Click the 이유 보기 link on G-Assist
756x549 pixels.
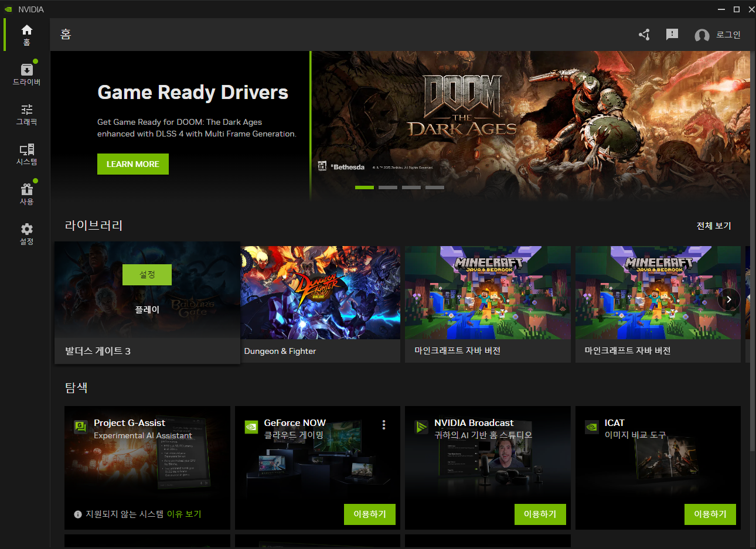[184, 514]
